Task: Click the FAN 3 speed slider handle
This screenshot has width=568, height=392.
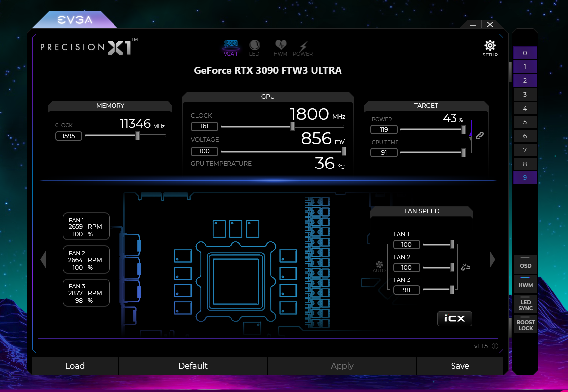Action: pos(452,290)
